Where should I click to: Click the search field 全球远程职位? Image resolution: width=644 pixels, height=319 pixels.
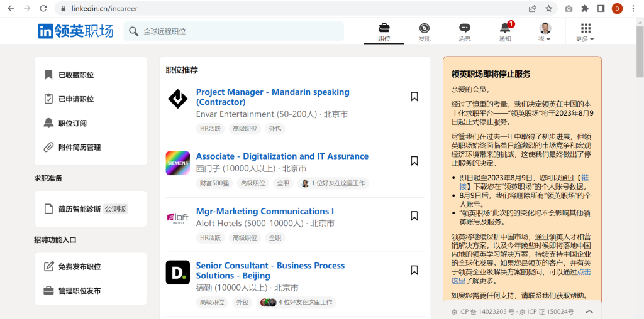click(x=233, y=31)
